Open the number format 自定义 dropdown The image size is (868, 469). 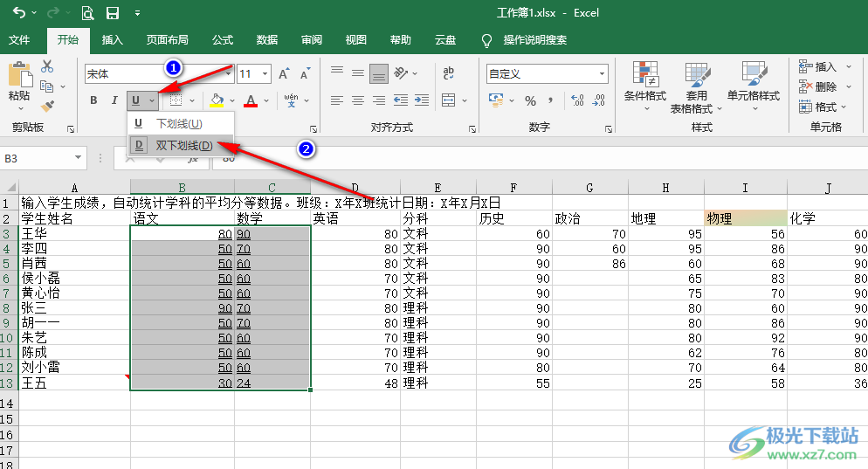click(603, 73)
